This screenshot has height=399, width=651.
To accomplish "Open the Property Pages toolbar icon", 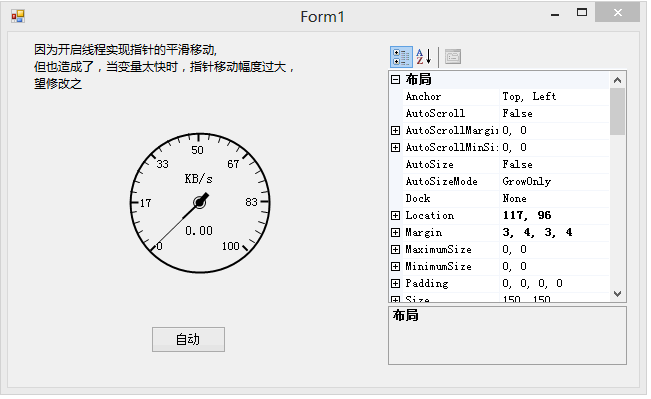I will coord(453,56).
